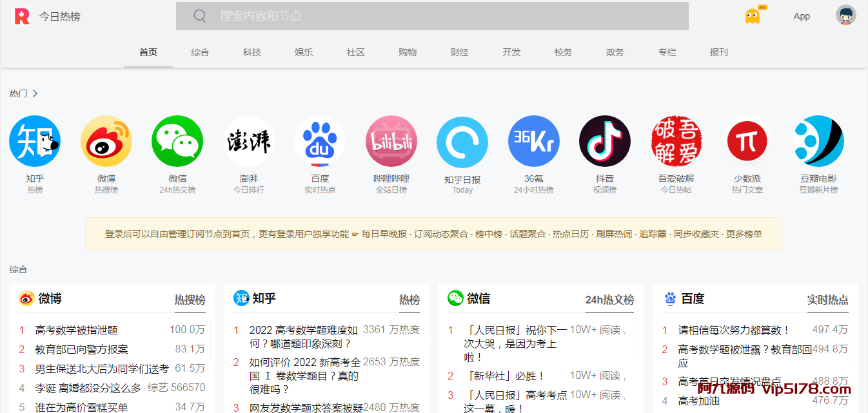Image resolution: width=868 pixels, height=413 pixels.
Task: Open 微博 item 男生保送北大后为同学们送考
Action: pos(102,369)
